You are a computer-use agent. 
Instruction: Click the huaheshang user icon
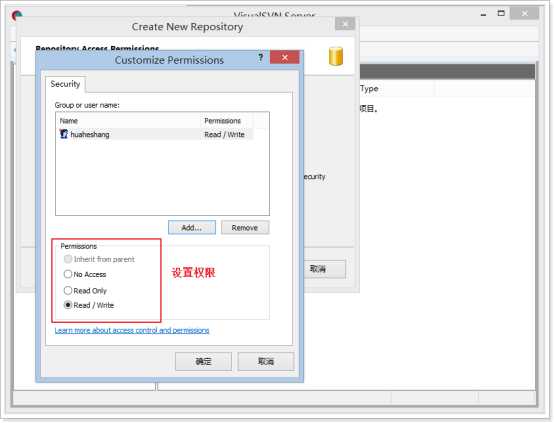[64, 134]
